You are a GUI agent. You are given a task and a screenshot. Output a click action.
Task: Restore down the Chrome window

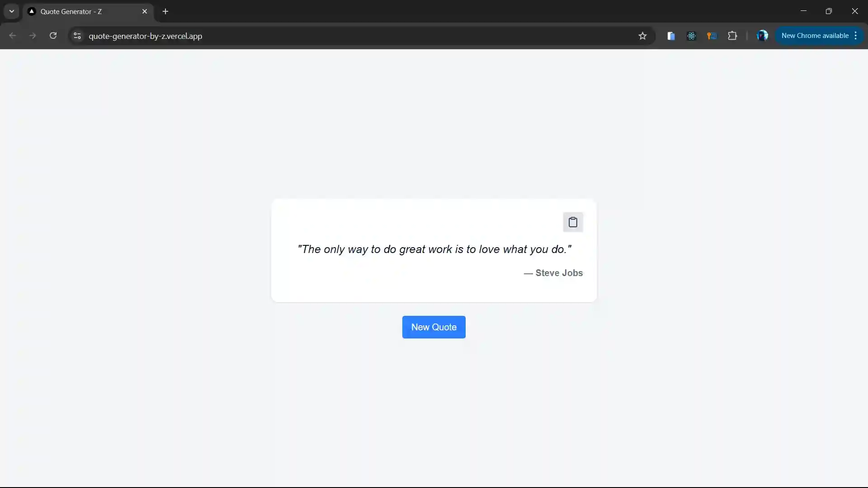(x=829, y=11)
